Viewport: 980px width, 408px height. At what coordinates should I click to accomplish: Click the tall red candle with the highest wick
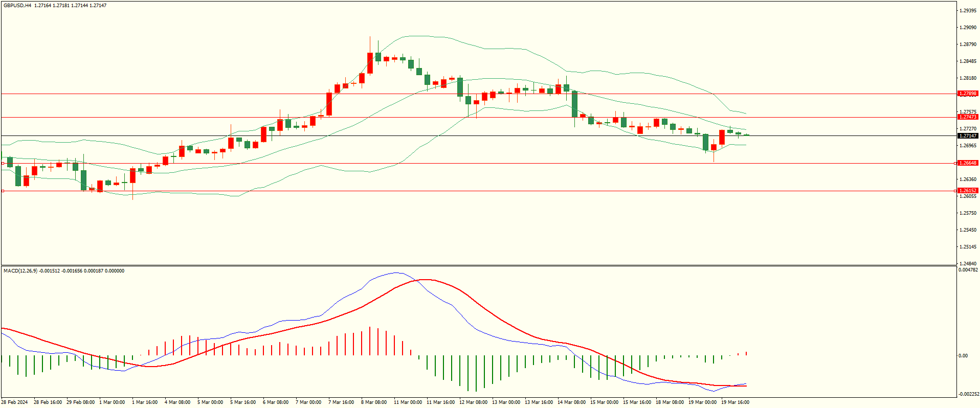point(370,63)
